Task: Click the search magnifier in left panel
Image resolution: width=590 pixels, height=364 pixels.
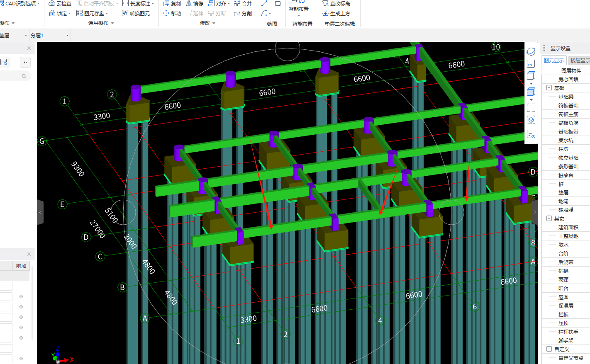Action: (x=24, y=76)
